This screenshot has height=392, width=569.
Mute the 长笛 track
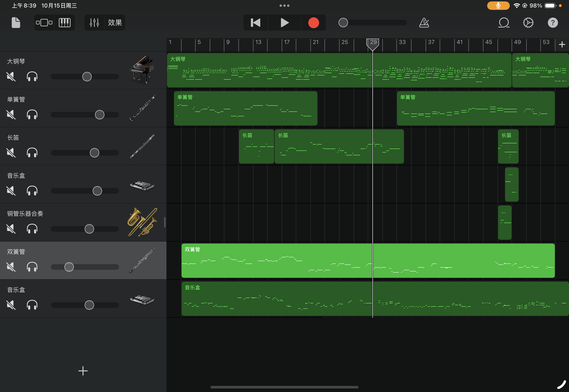coord(11,153)
